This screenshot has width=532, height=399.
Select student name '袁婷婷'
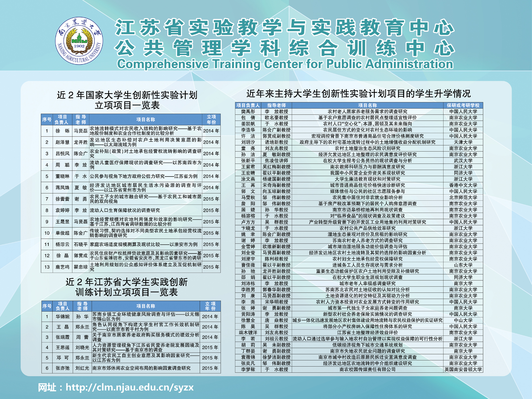[62, 210]
